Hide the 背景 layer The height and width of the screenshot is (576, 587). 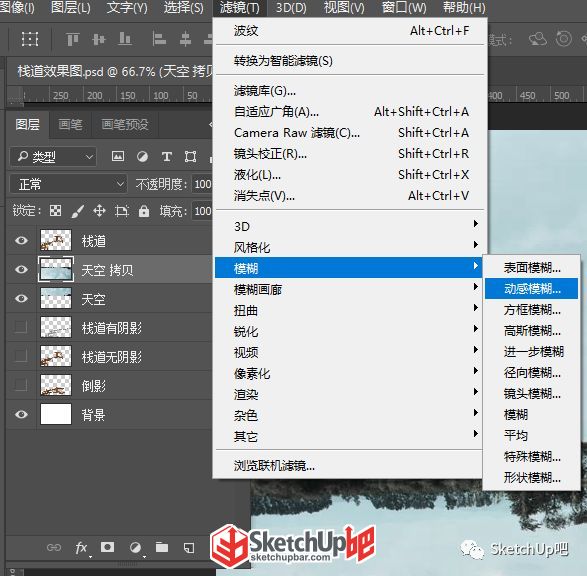(x=21, y=414)
